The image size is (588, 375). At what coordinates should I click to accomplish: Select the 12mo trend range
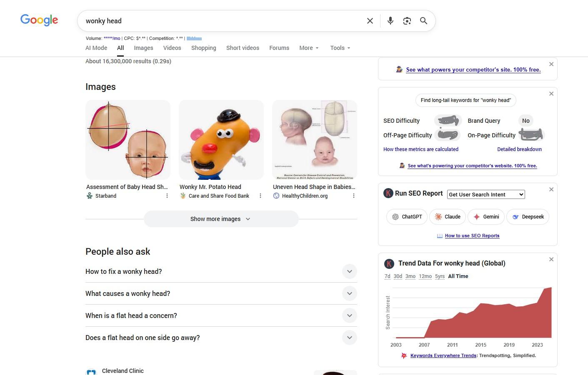(x=425, y=276)
